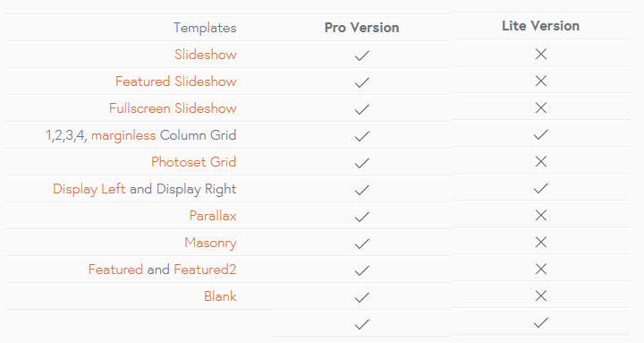
Task: Click Lite Version cross for Slideshow row
Action: pos(541,54)
